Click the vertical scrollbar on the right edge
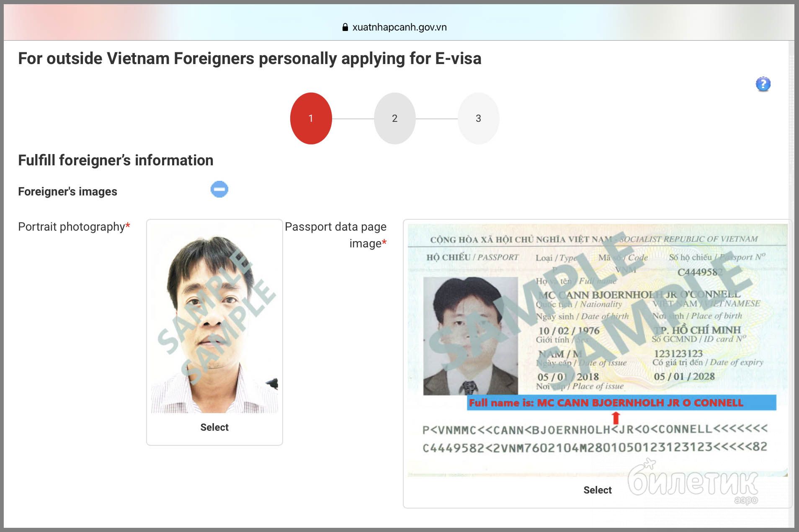This screenshot has width=799, height=532. 791,284
